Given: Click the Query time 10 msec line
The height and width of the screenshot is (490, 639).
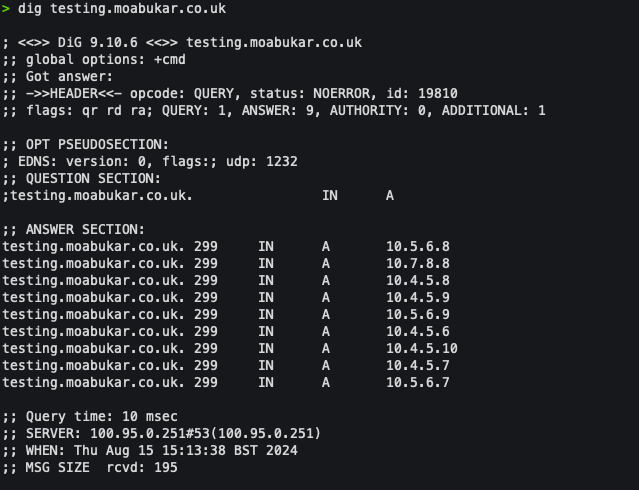Looking at the screenshot, I should click(90, 416).
